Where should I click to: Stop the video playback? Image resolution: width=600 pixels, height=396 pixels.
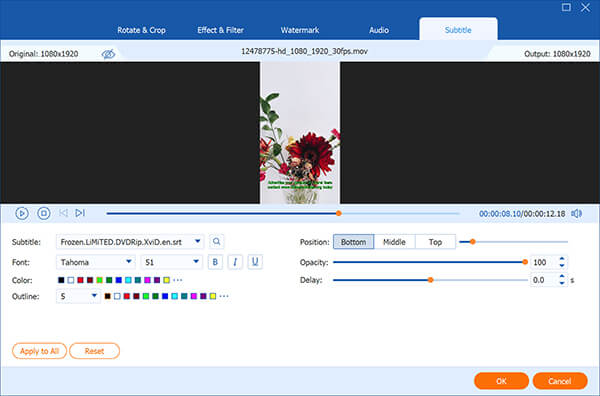(x=44, y=213)
